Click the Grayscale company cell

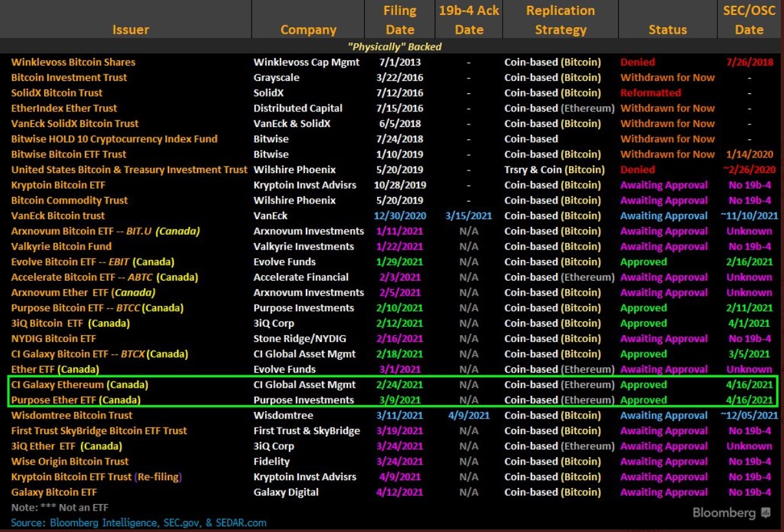[275, 78]
